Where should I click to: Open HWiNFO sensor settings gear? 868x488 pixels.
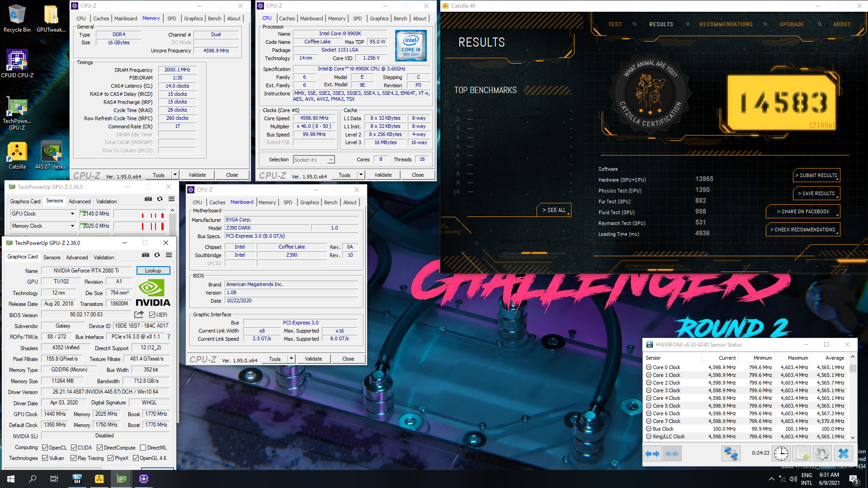[822, 453]
